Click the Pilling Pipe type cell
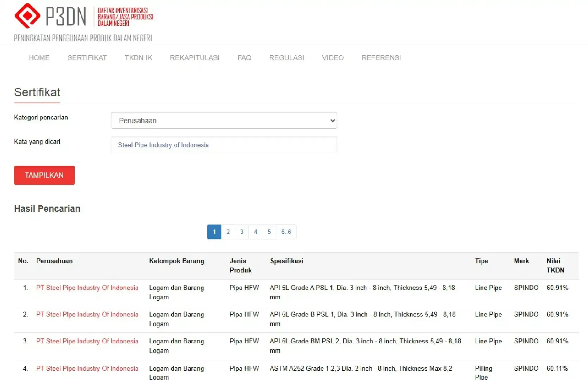This screenshot has width=588, height=380. [484, 373]
